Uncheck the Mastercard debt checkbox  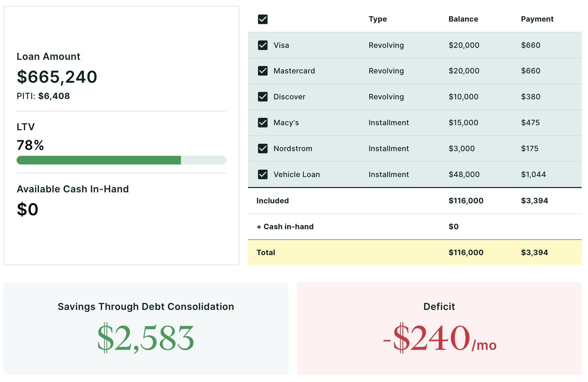coord(263,71)
